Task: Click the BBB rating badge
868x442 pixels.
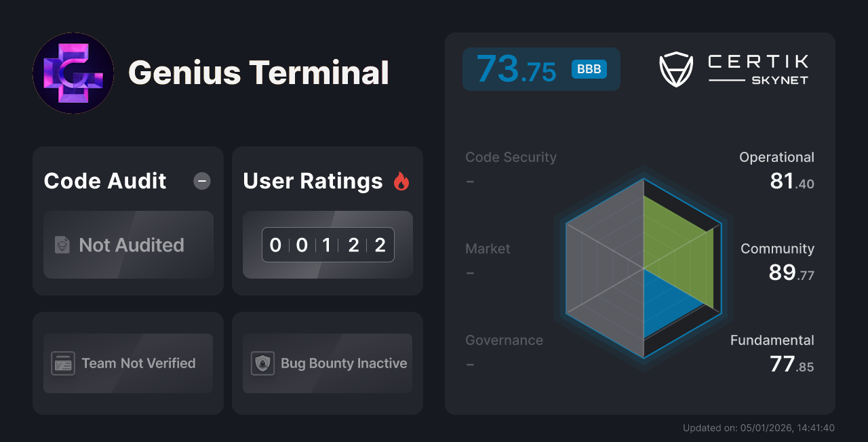Action: tap(589, 69)
